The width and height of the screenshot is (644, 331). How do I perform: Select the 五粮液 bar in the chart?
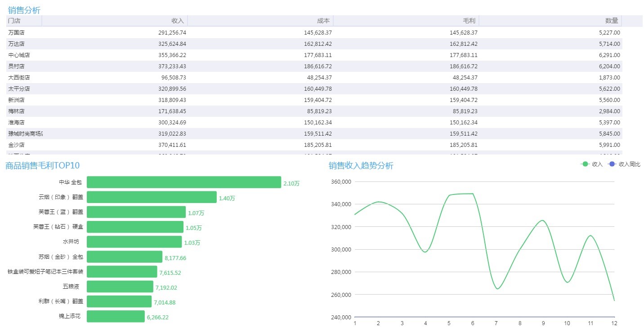click(120, 287)
